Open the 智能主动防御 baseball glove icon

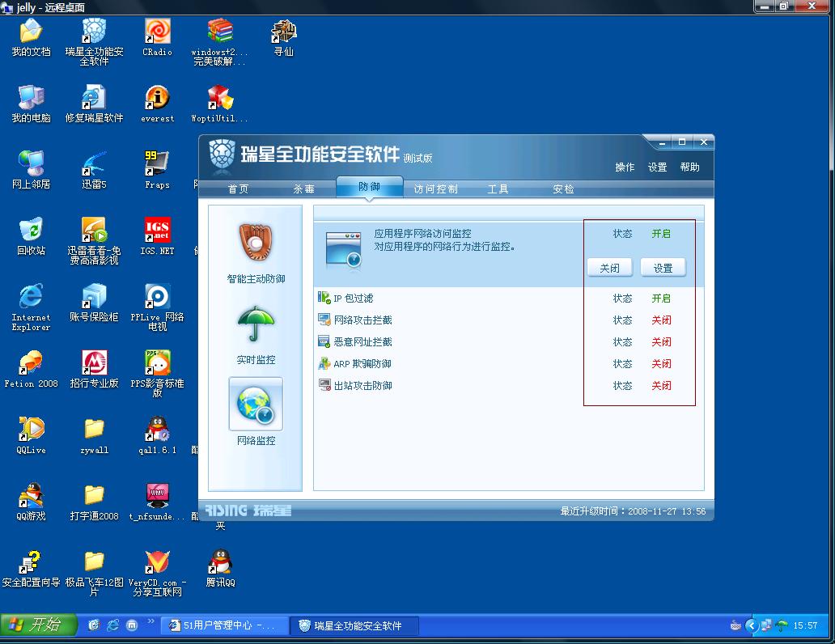coord(256,243)
